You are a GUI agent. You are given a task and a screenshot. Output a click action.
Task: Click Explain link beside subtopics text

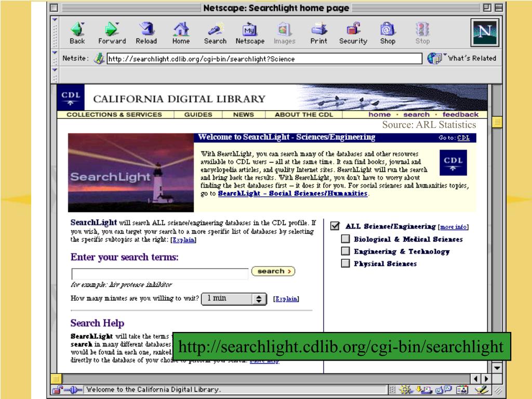tap(183, 240)
